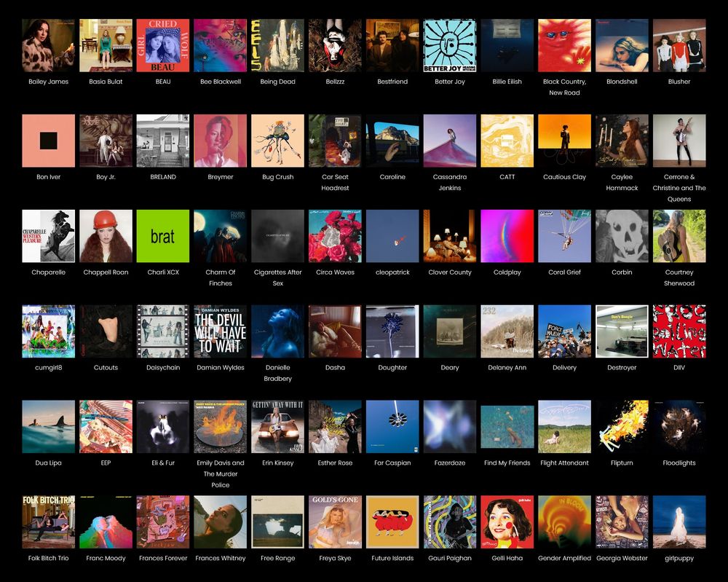Open the Black Country, New Road cover

coord(565,45)
